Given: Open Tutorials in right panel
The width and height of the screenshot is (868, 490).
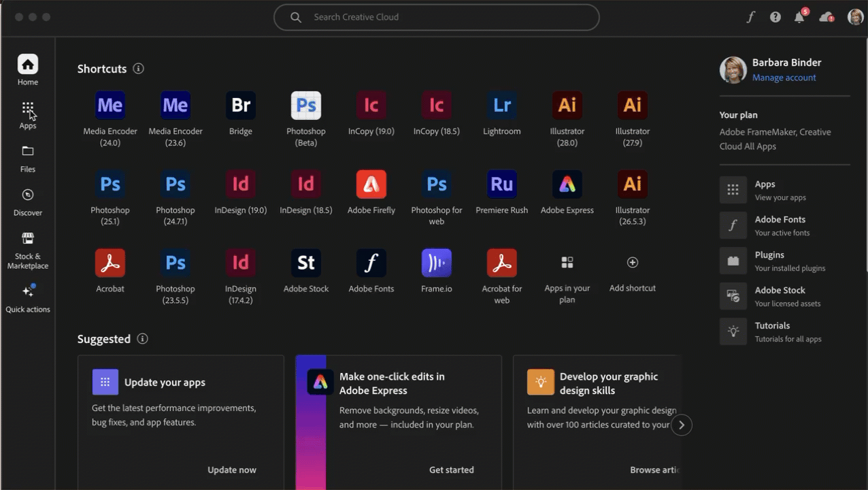Looking at the screenshot, I should coord(784,331).
